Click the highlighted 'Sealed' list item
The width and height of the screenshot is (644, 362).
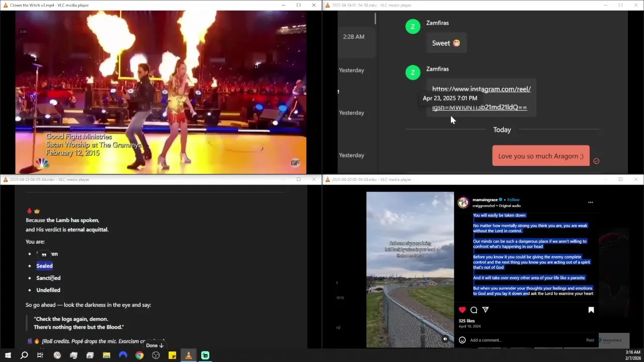[44, 266]
